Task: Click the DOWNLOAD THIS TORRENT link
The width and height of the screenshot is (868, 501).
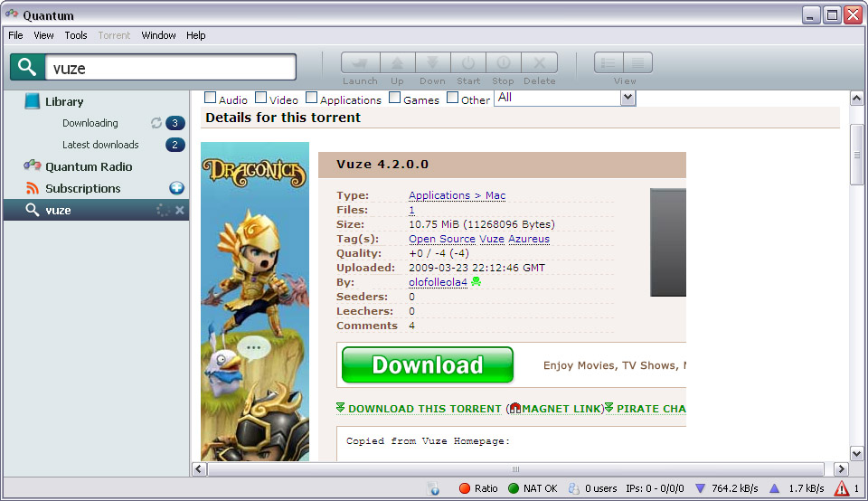Action: [425, 409]
